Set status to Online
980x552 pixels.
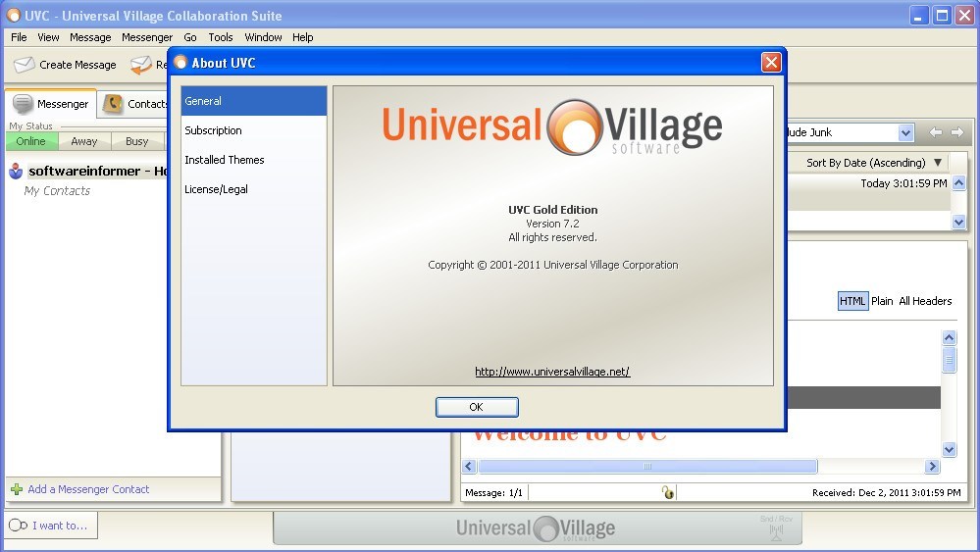pyautogui.click(x=31, y=141)
